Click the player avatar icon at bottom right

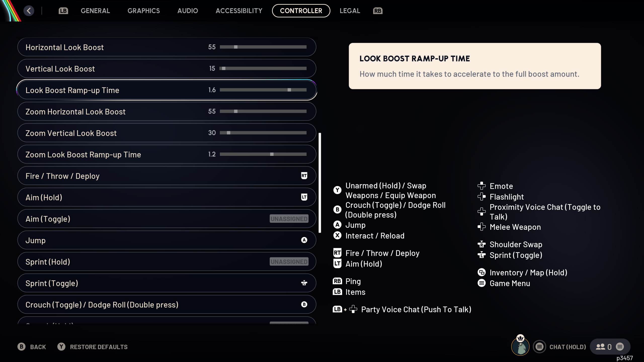pos(520,346)
